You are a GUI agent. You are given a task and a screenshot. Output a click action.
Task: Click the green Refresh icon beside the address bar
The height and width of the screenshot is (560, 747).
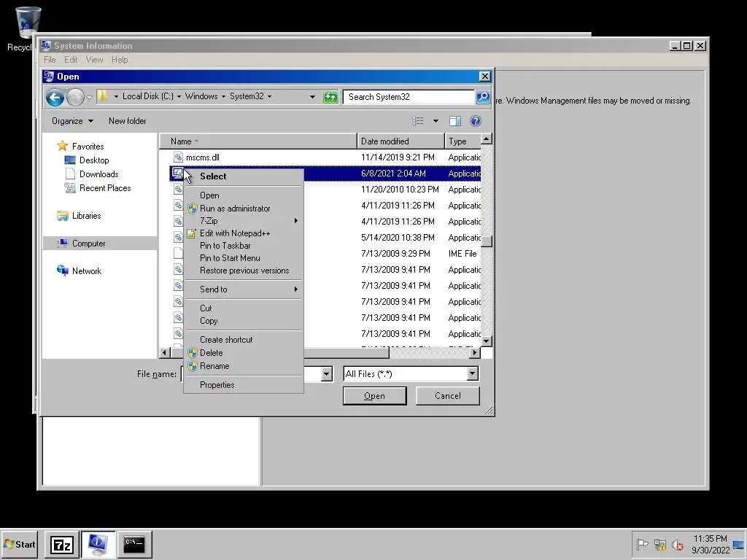330,97
